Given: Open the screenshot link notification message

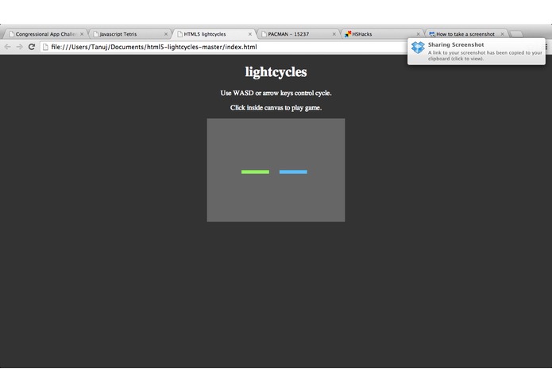Looking at the screenshot, I should [485, 56].
